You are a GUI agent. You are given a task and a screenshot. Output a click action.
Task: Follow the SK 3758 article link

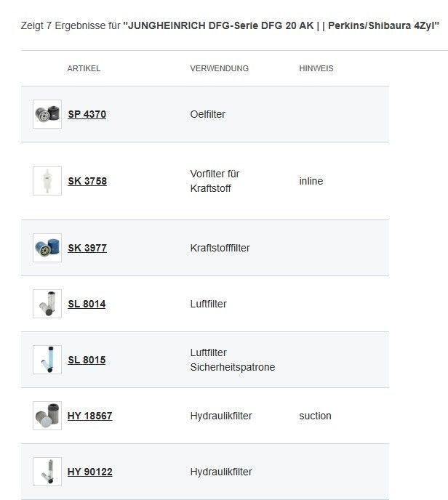click(x=87, y=181)
